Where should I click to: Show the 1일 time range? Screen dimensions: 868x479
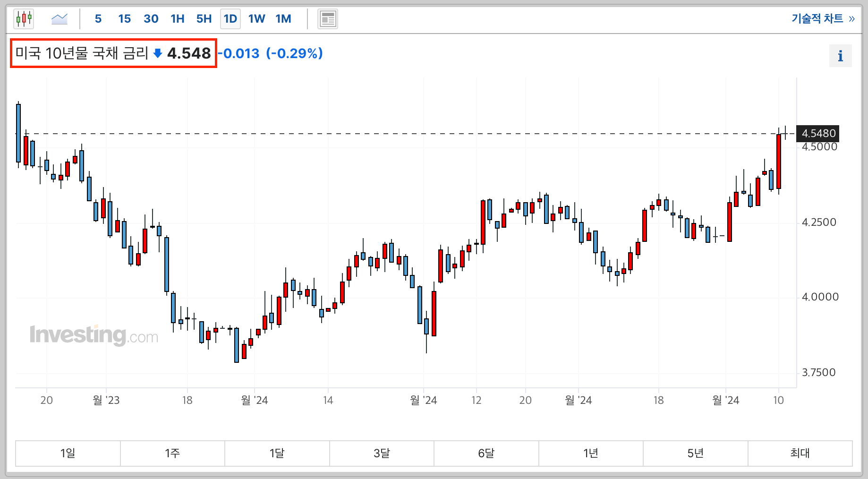point(68,453)
